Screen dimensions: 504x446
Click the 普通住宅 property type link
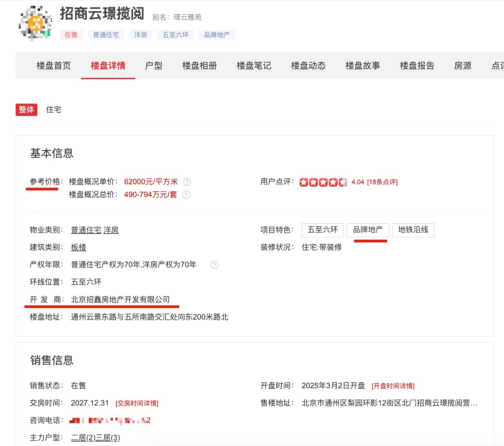point(86,230)
